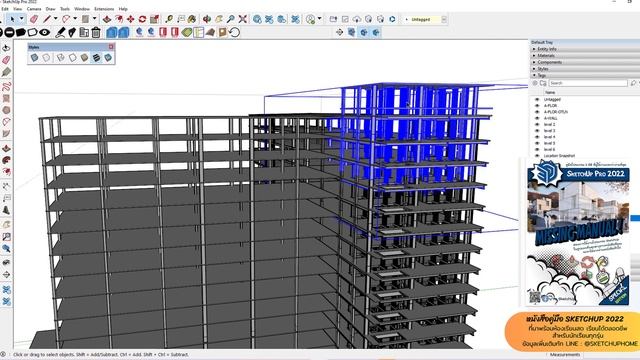Click the counter-clockwise refresh arrow icon
This screenshot has height=360, width=640.
click(234, 33)
